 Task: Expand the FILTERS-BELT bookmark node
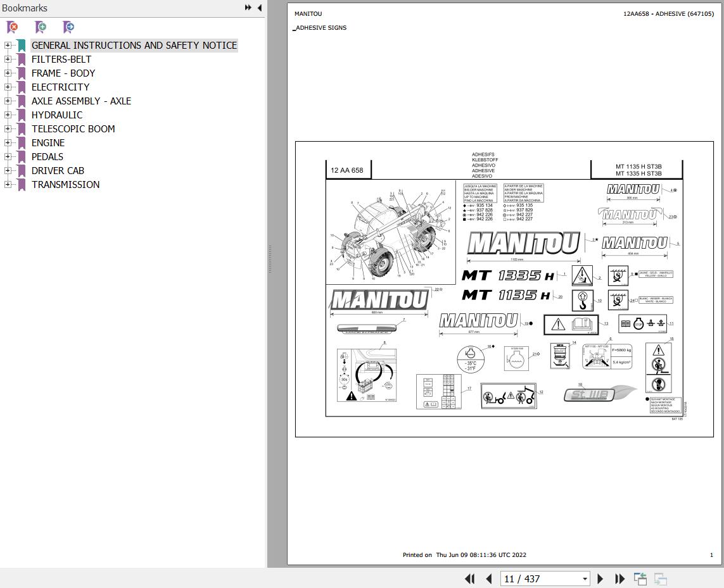pyautogui.click(x=8, y=59)
